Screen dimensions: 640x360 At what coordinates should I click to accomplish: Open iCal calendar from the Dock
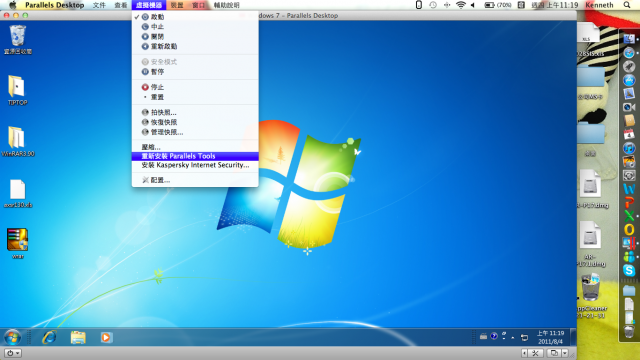tap(629, 134)
